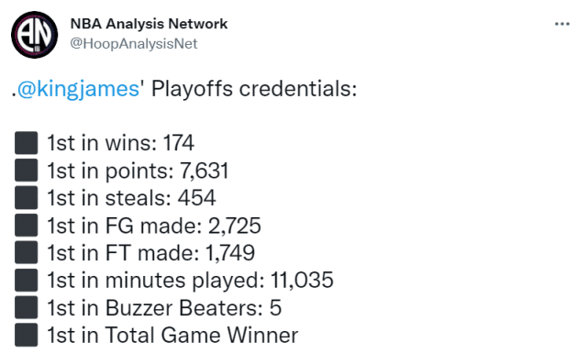
Task: Click the square emoji beside minutes played
Action: click(x=27, y=280)
